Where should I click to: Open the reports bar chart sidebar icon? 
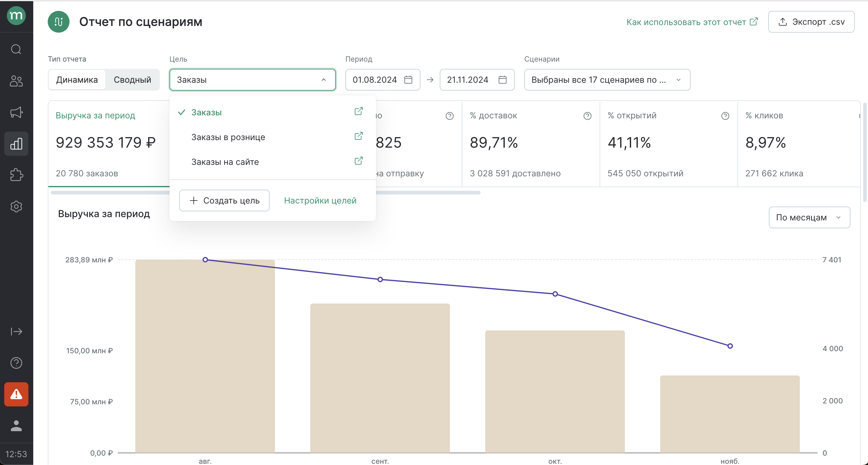click(16, 144)
